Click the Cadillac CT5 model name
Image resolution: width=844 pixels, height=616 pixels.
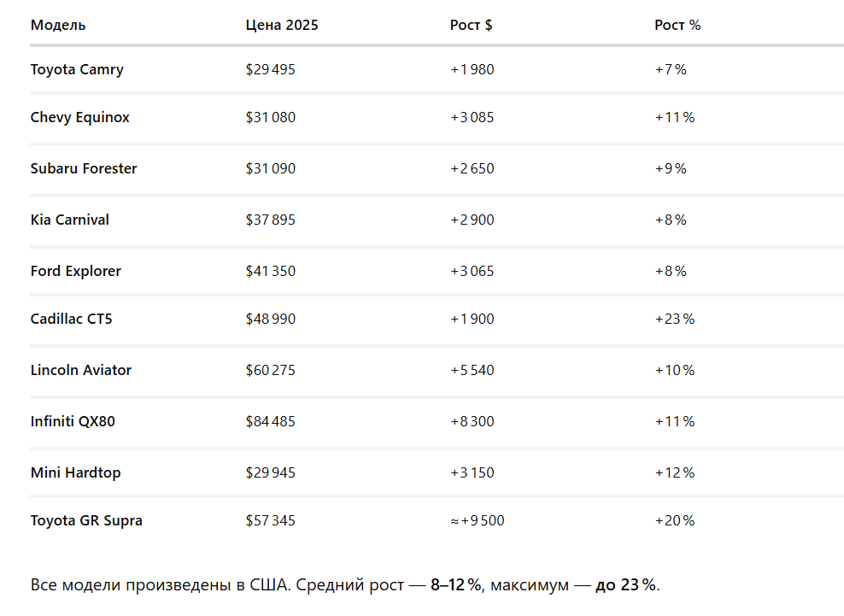tap(72, 319)
